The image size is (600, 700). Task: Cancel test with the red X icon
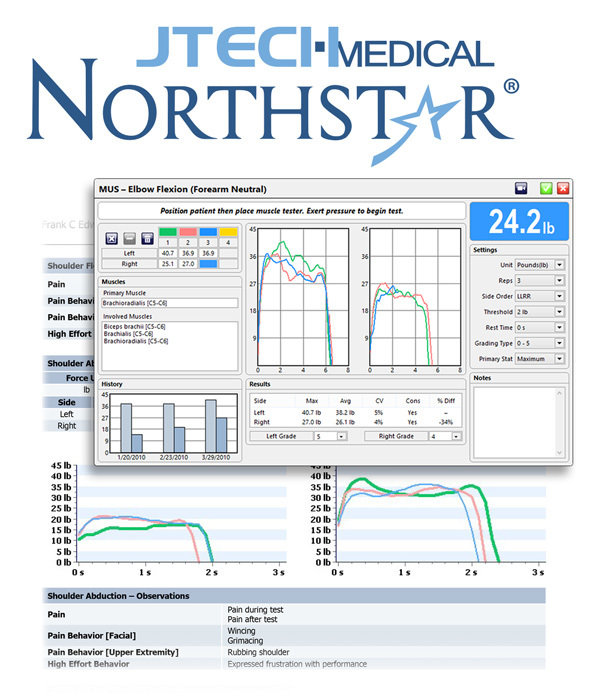tap(563, 188)
